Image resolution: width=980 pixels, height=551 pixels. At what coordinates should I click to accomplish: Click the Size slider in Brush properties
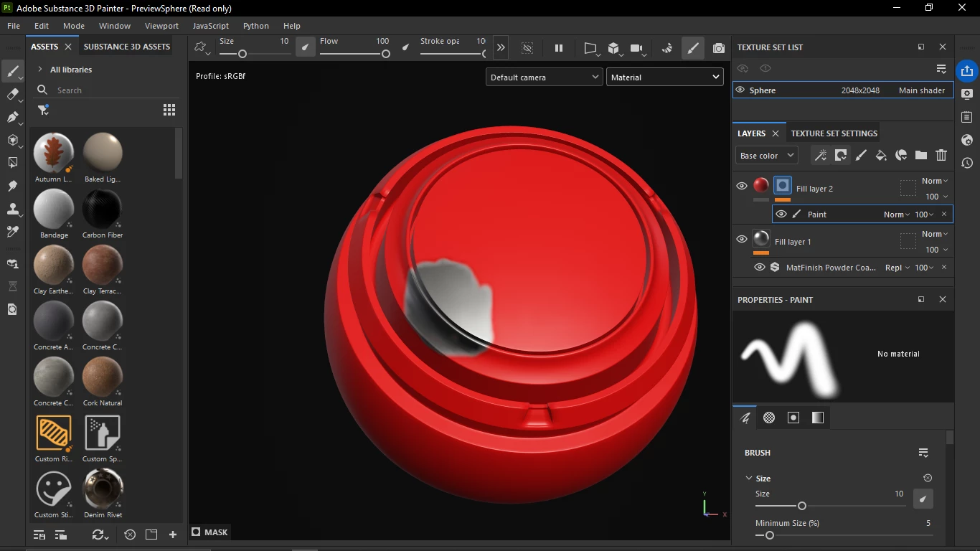click(831, 506)
